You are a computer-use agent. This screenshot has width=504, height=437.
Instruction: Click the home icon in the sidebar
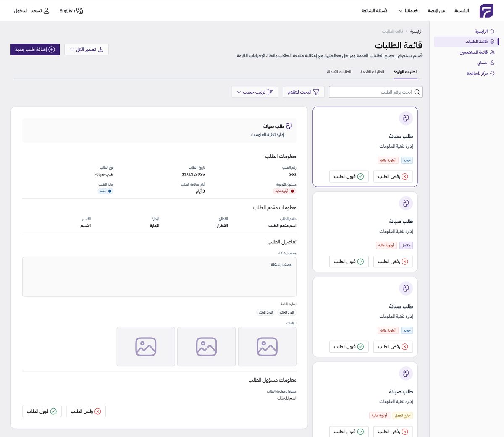click(492, 31)
